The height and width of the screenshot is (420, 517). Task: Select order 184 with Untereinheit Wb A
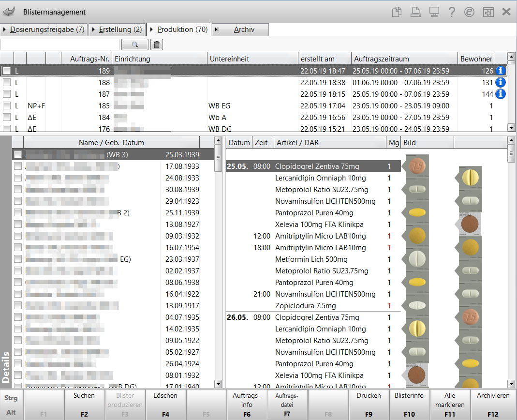point(253,118)
